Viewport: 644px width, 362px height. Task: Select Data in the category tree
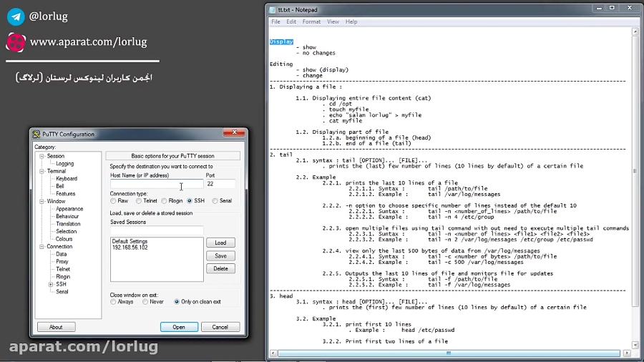point(62,254)
